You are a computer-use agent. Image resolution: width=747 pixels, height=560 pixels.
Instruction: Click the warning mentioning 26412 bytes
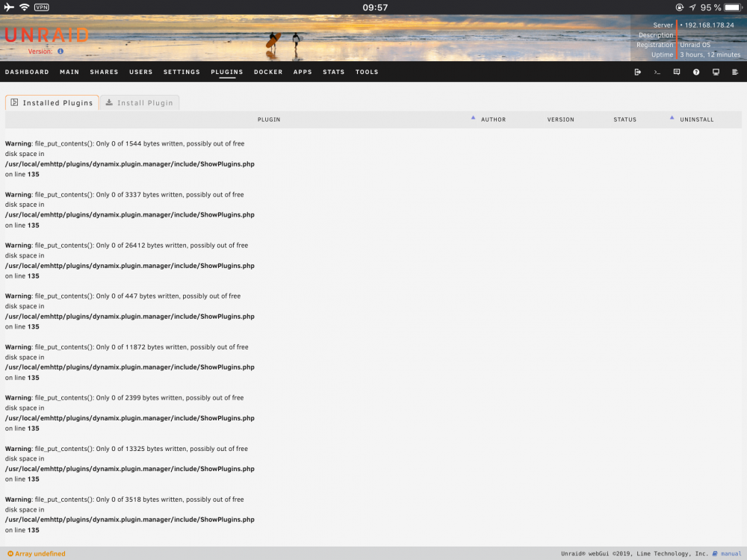pyautogui.click(x=129, y=261)
